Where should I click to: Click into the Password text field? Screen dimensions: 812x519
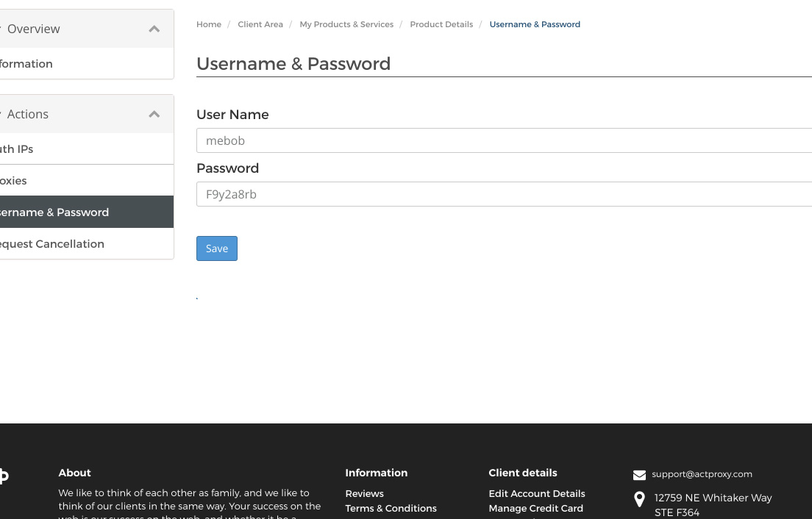[504, 194]
